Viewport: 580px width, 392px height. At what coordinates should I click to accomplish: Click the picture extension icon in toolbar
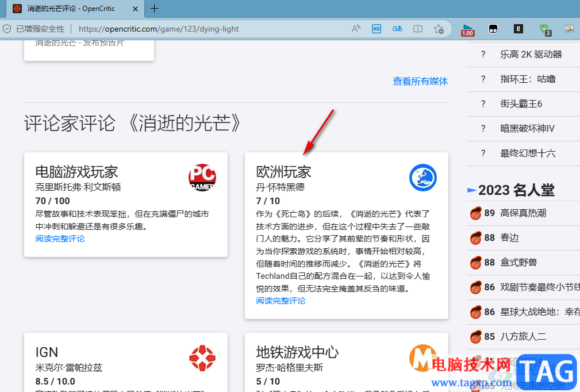(569, 29)
